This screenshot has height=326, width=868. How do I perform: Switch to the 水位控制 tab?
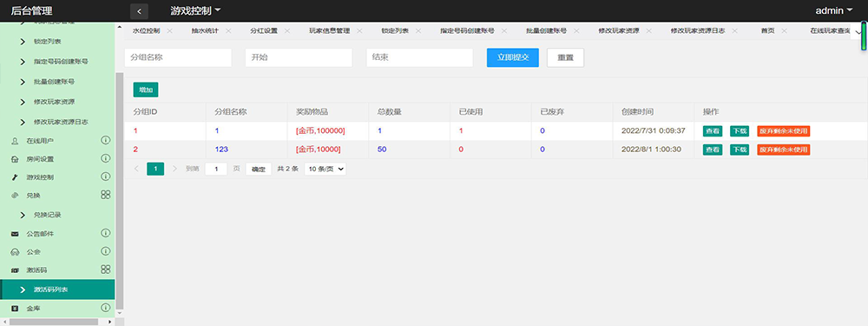click(x=146, y=31)
